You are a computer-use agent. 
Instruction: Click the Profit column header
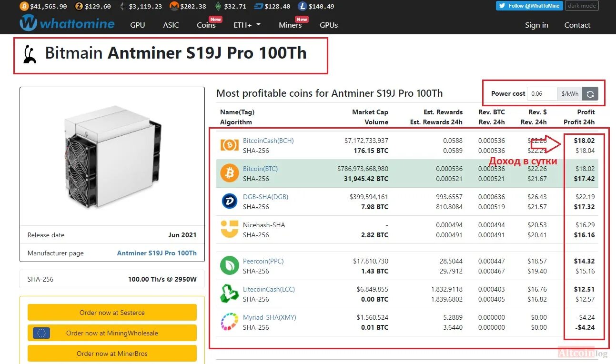click(586, 112)
